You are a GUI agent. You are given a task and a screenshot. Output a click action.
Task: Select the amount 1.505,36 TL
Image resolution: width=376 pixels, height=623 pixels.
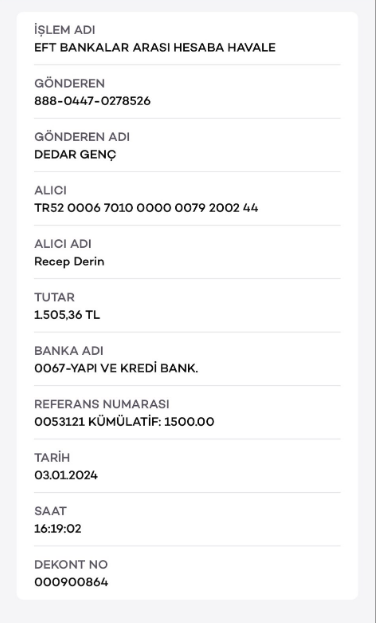[x=67, y=315]
